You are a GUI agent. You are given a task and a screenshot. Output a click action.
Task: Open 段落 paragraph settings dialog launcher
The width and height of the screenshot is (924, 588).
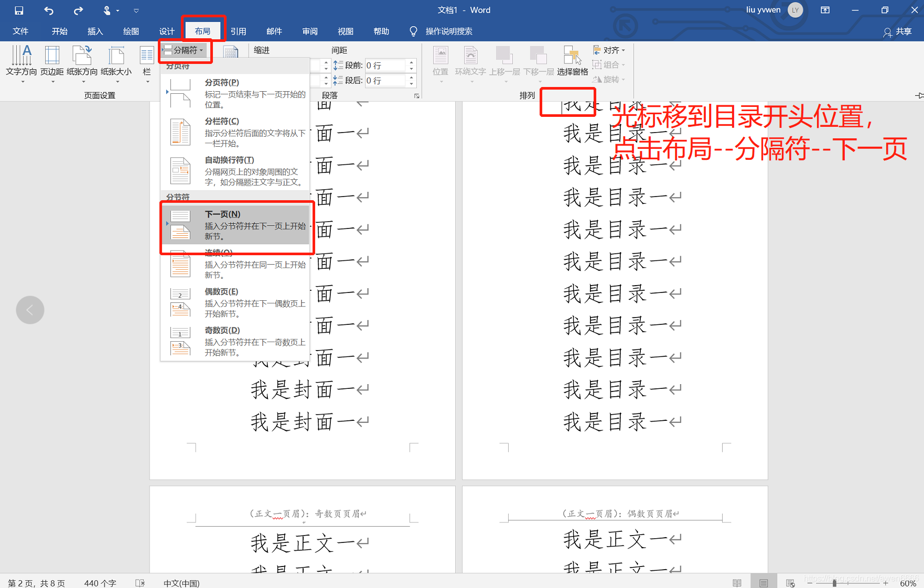(x=417, y=96)
